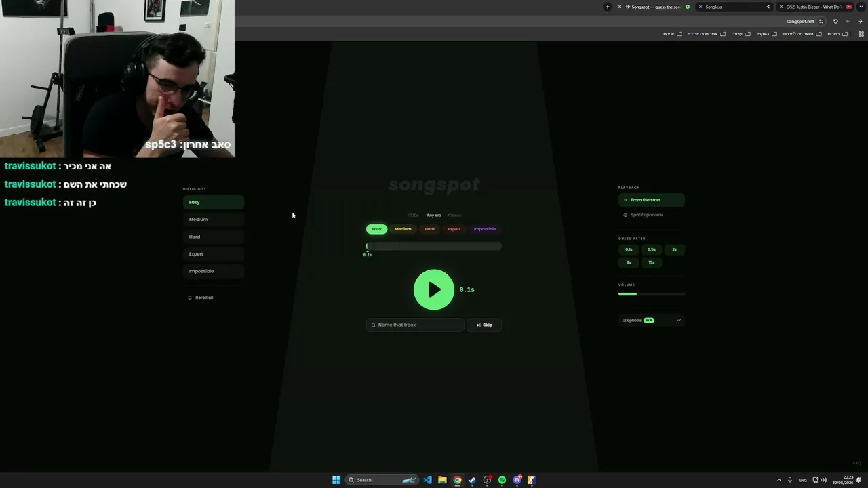
Task: Choose the orange Hard pill above the progress bar
Action: pyautogui.click(x=429, y=229)
